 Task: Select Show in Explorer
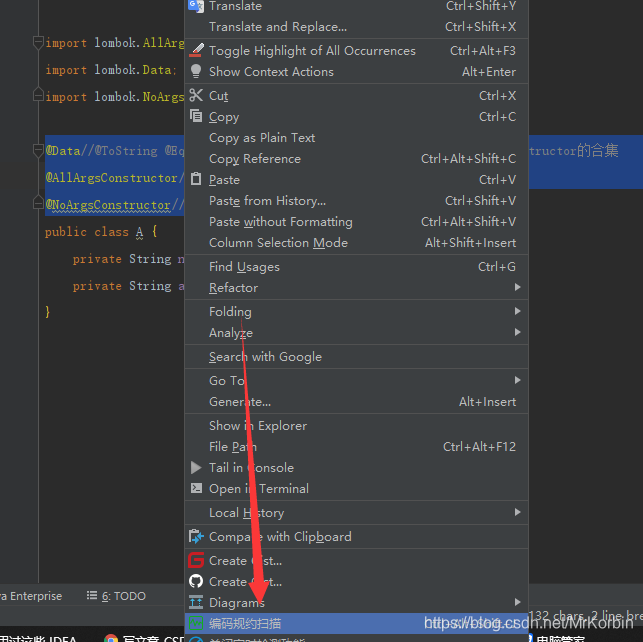click(356, 426)
